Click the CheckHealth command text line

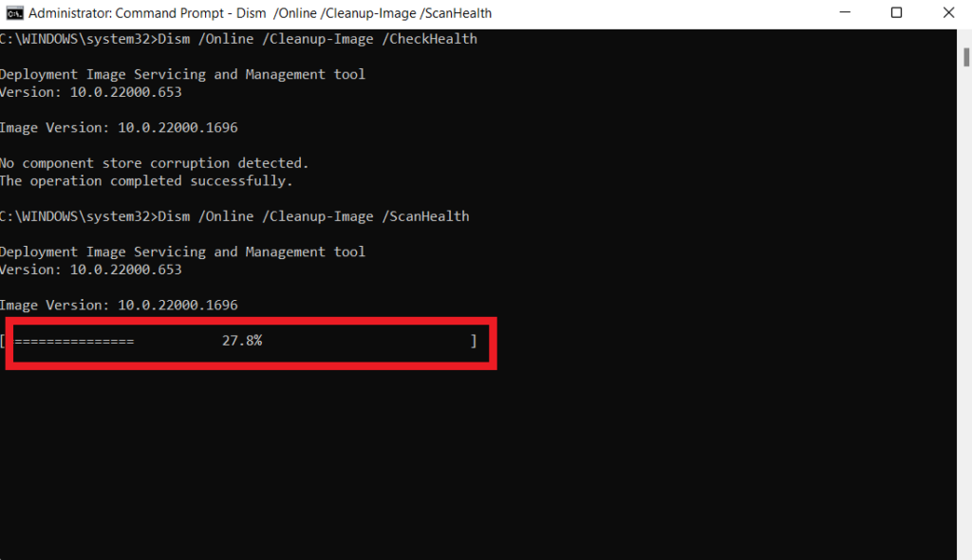point(237,39)
